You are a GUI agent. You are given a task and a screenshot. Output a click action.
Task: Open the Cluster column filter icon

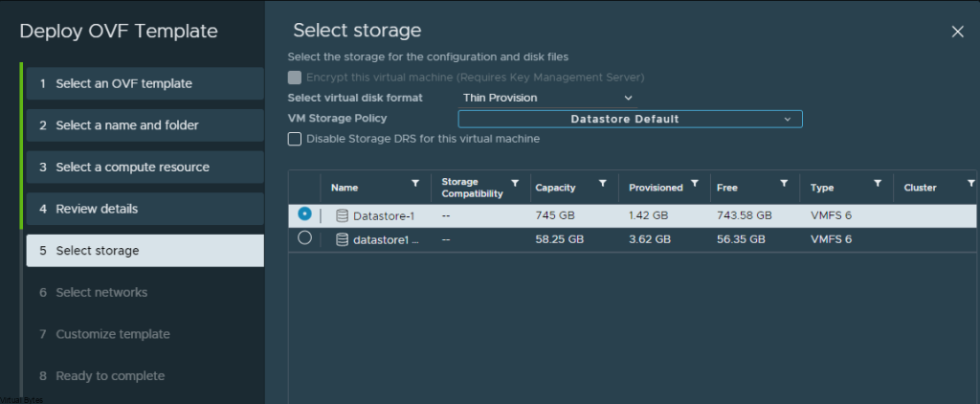pos(970,183)
